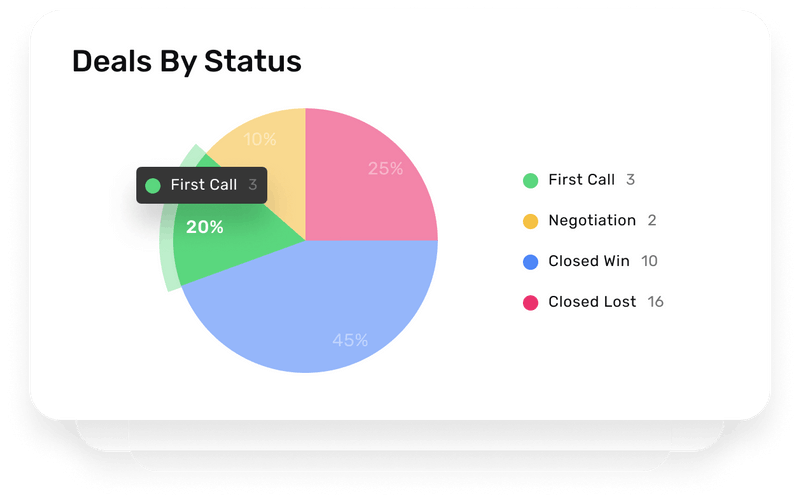This screenshot has width=800, height=501.
Task: Click the count 2 beside Negotiation
Action: click(x=652, y=220)
